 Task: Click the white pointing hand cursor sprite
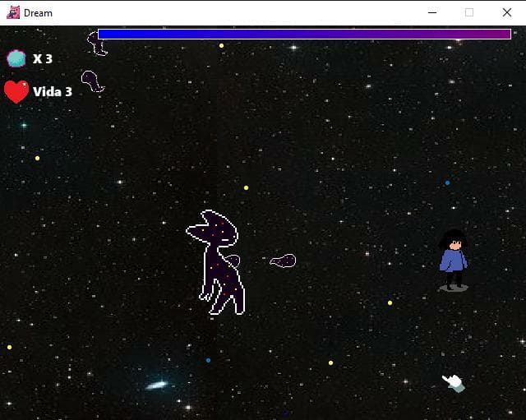tap(454, 383)
